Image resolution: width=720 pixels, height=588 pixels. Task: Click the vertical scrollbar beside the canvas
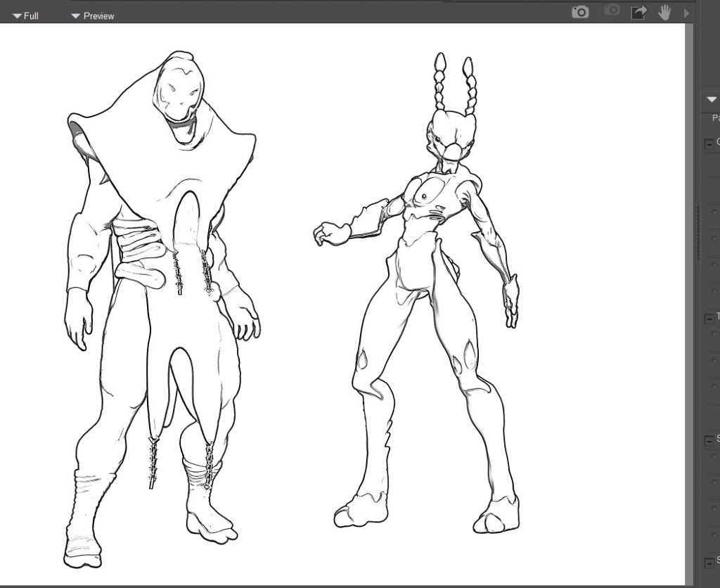pyautogui.click(x=690, y=302)
